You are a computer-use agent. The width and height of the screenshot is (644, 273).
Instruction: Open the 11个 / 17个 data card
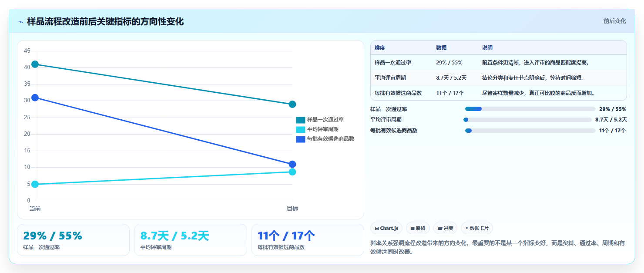click(308, 240)
